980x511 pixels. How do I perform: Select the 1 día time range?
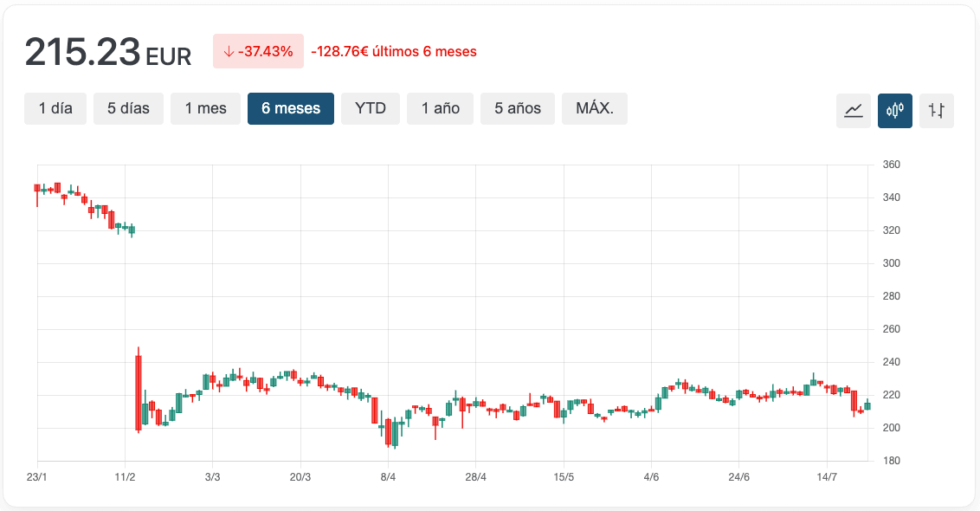[55, 108]
